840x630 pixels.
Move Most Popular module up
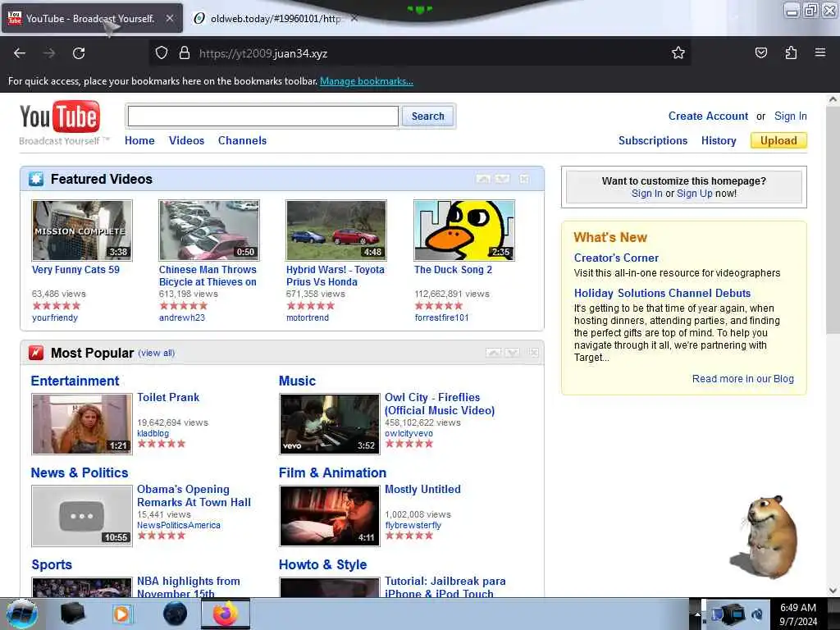(x=493, y=353)
